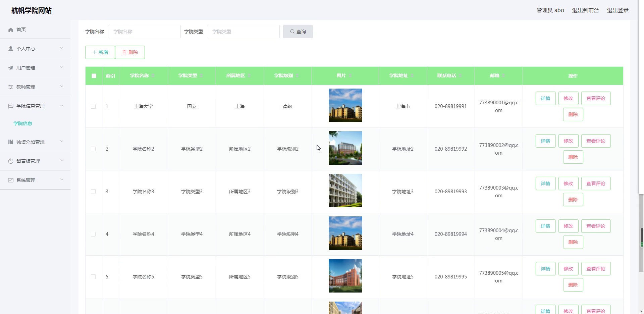This screenshot has width=644, height=314.
Task: Open the 首页 home menu item
Action: 35,30
